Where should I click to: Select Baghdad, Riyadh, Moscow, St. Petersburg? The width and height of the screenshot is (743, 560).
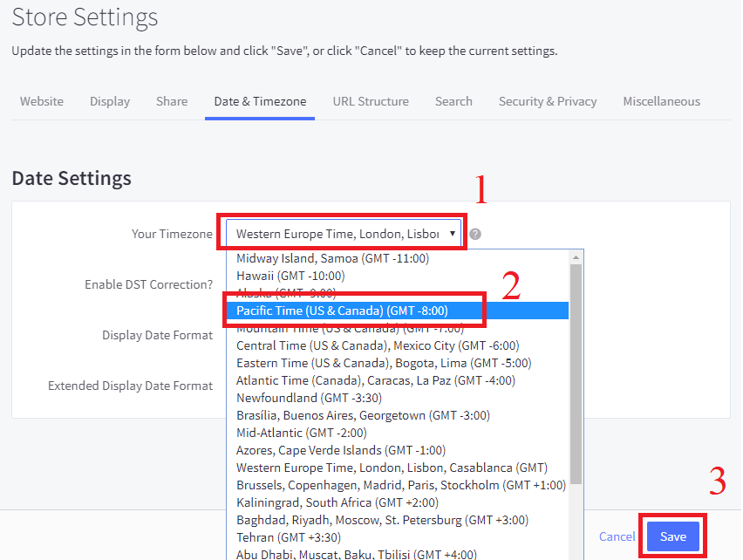click(x=398, y=520)
